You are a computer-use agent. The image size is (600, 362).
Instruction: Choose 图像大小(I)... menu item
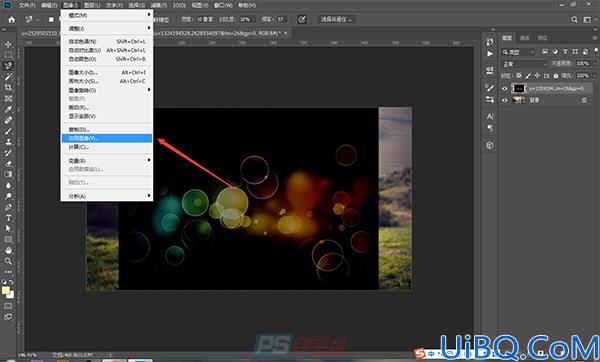coord(107,72)
